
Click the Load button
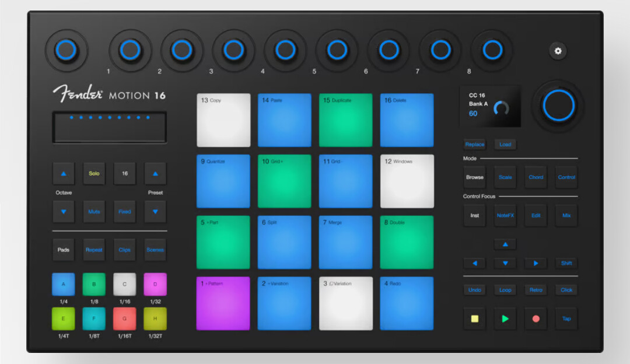click(505, 144)
